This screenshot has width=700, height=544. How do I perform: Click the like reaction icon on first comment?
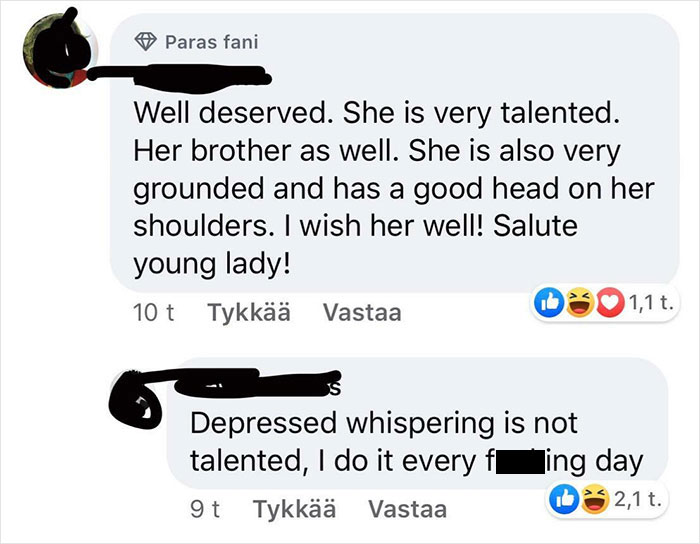[549, 303]
